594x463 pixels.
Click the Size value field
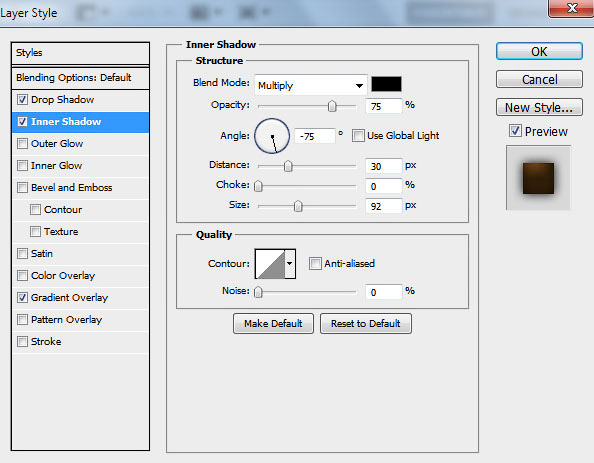tap(383, 206)
